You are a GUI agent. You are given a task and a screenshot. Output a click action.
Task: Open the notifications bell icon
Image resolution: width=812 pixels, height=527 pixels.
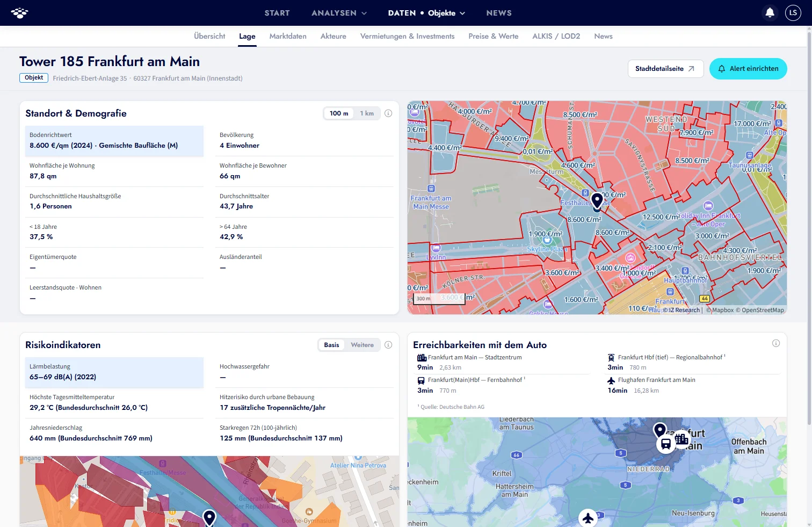pos(770,12)
